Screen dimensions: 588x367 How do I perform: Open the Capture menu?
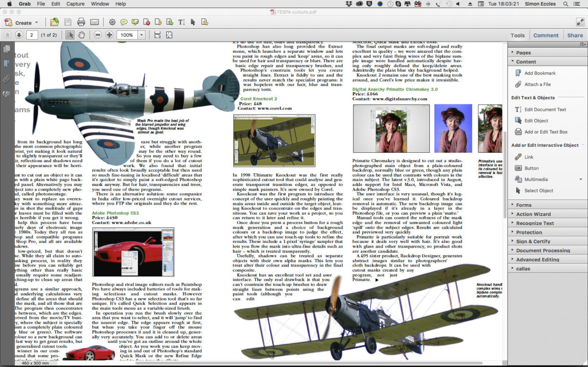(76, 4)
